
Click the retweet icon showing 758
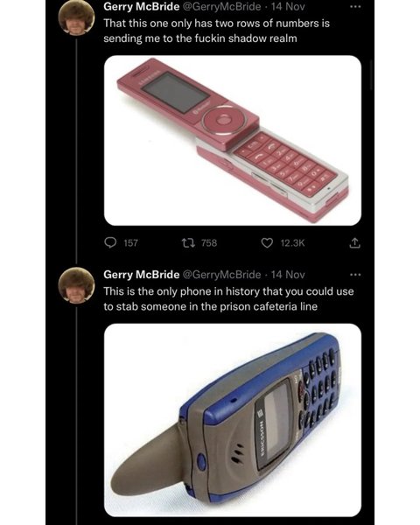tap(186, 242)
